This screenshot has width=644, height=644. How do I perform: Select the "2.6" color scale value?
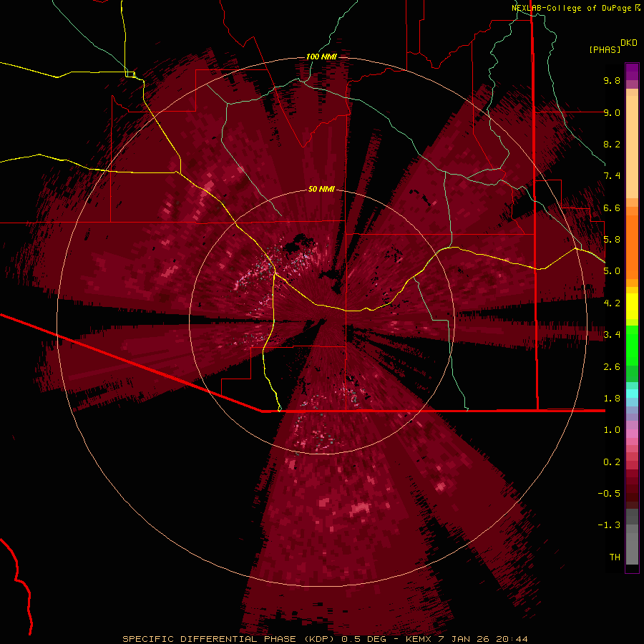tap(612, 367)
